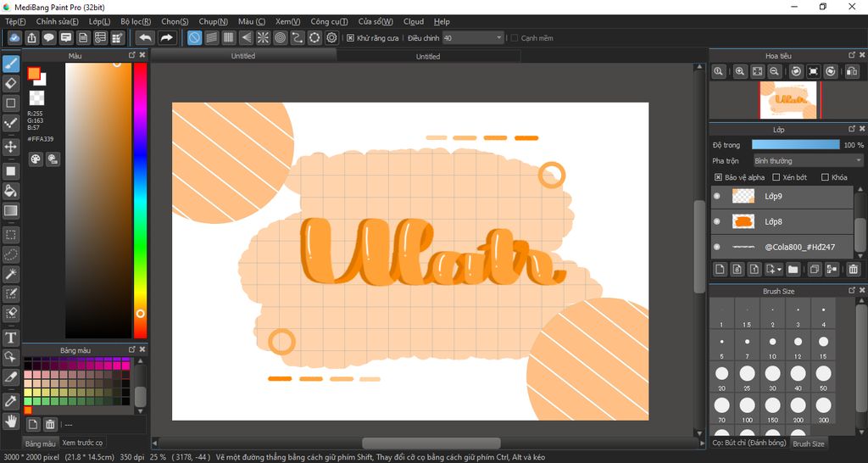Select the transparent color swatch
Viewport: 868px width, 463px height.
point(36,98)
